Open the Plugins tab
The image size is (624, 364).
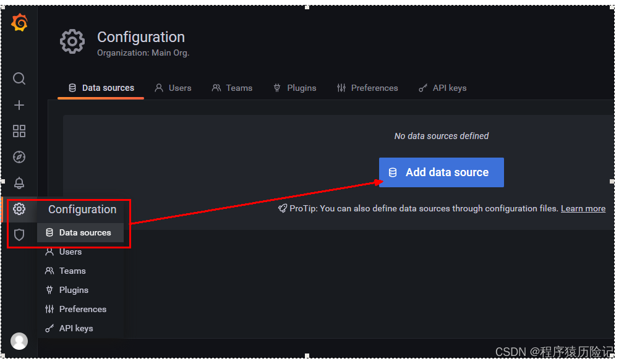pyautogui.click(x=294, y=88)
